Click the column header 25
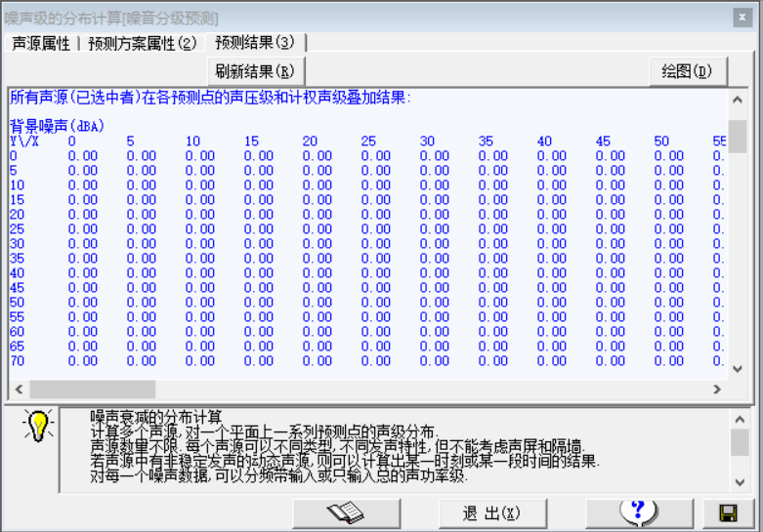763x532 pixels. click(x=368, y=142)
